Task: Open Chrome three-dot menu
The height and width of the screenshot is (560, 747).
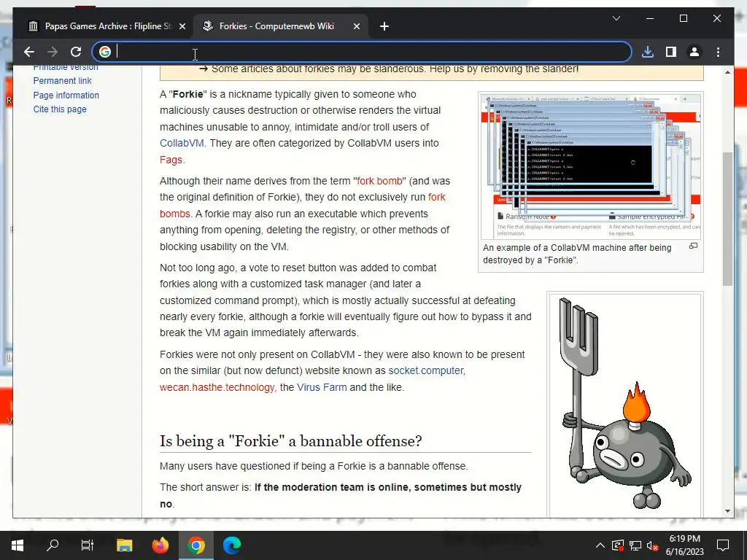Action: point(718,52)
